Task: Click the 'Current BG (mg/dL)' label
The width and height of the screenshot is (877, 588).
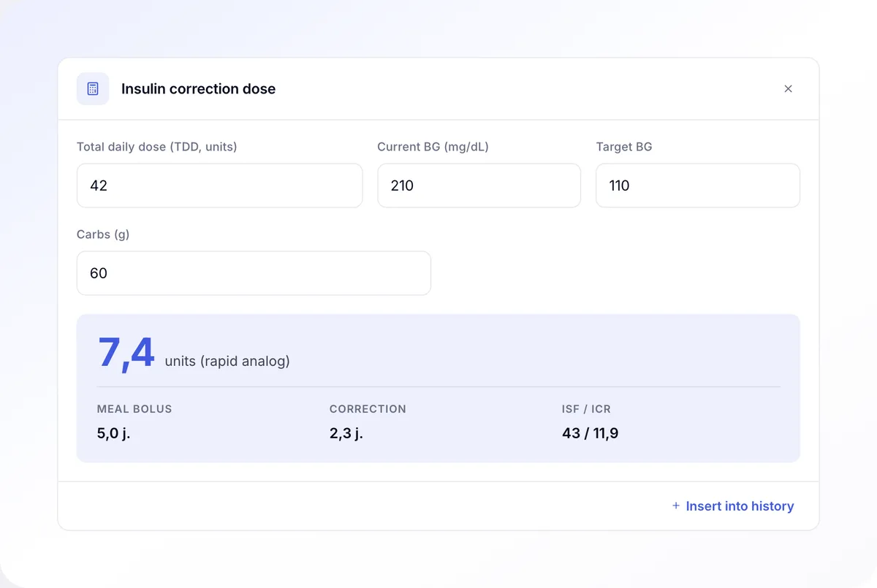Action: 433,147
